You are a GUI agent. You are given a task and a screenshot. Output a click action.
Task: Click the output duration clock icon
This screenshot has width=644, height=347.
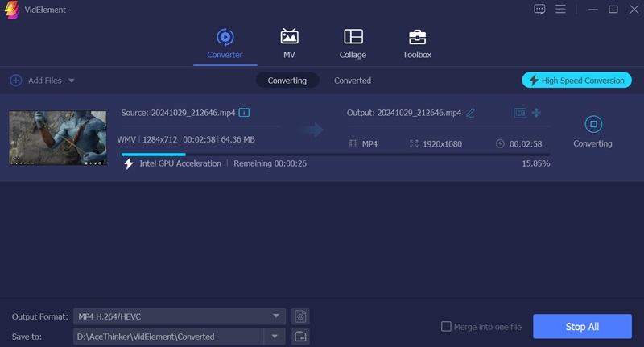pyautogui.click(x=500, y=144)
